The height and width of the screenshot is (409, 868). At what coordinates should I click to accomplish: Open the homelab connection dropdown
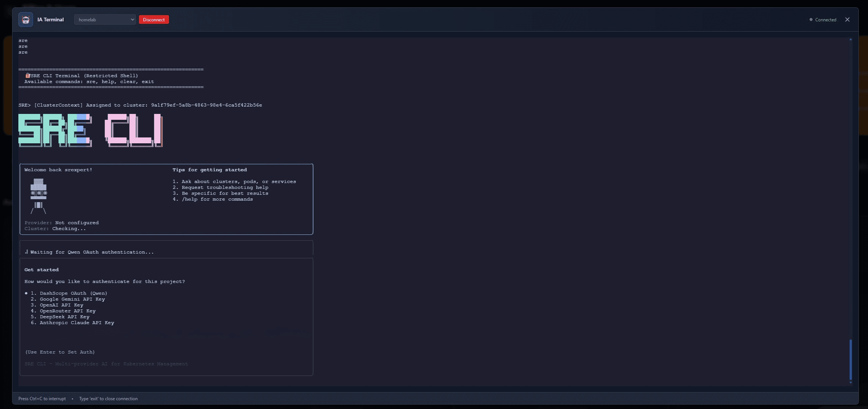[105, 19]
